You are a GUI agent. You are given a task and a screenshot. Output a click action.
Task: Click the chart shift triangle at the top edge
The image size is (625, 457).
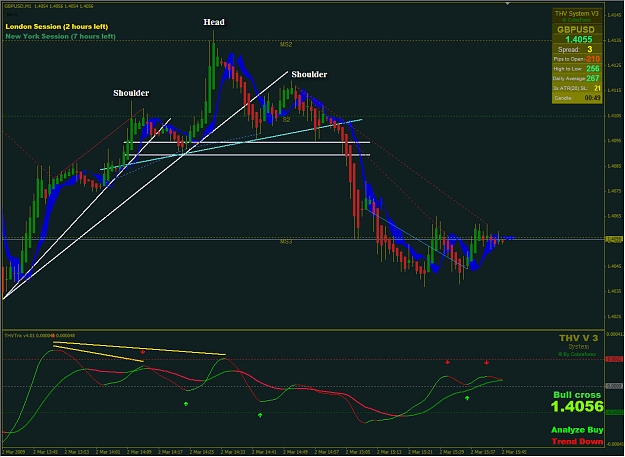pyautogui.click(x=507, y=3)
